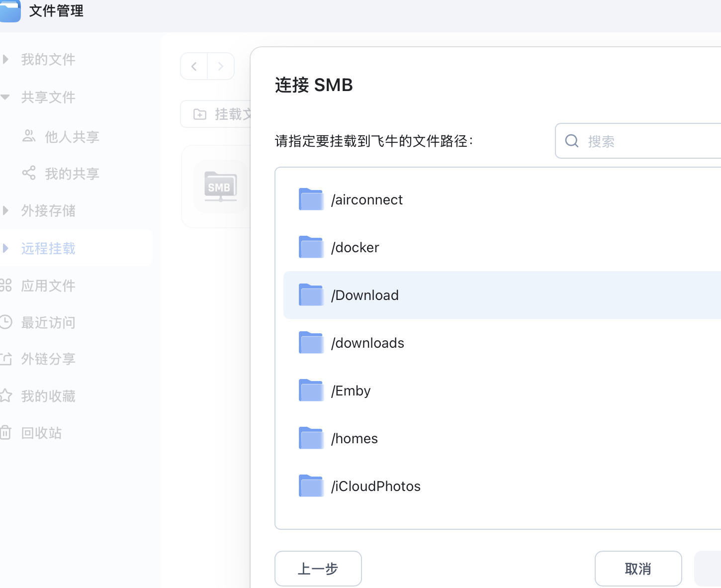
Task: Click the 外链分享 export icon
Action: (x=5, y=359)
